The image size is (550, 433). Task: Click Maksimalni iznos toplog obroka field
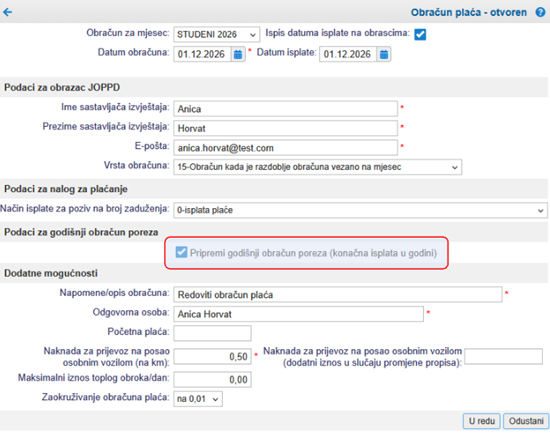212,380
